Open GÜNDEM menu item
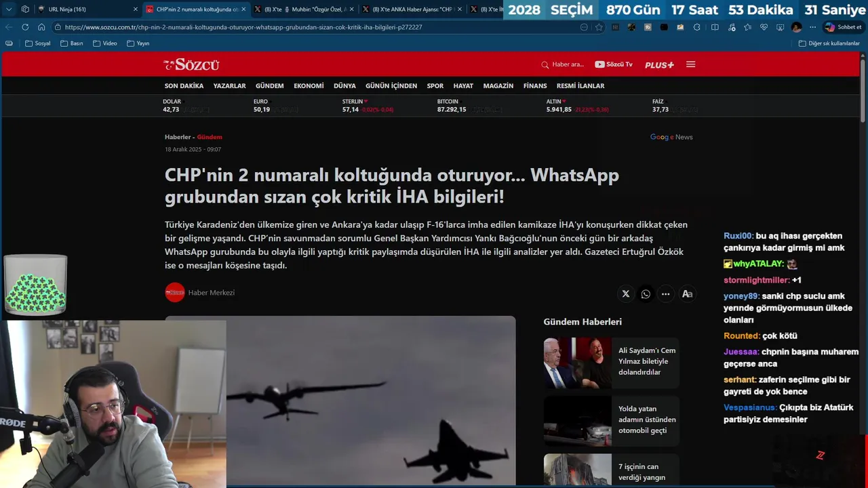Image resolution: width=868 pixels, height=488 pixels. (269, 86)
